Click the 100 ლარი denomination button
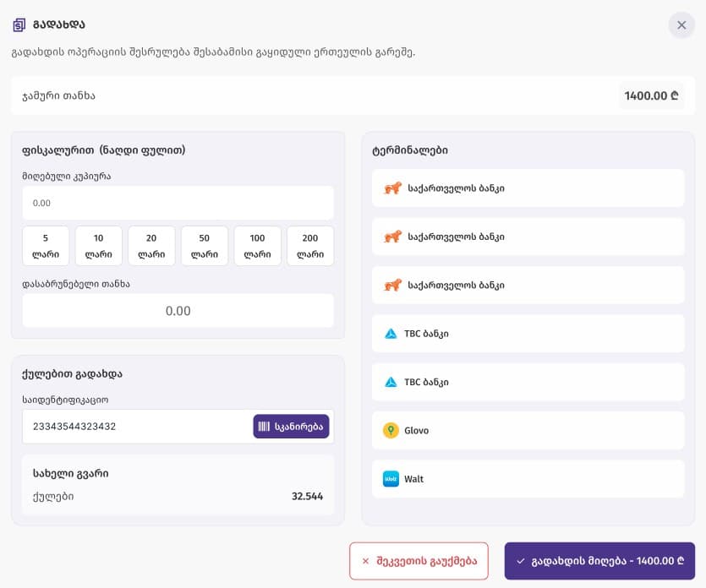 point(257,245)
